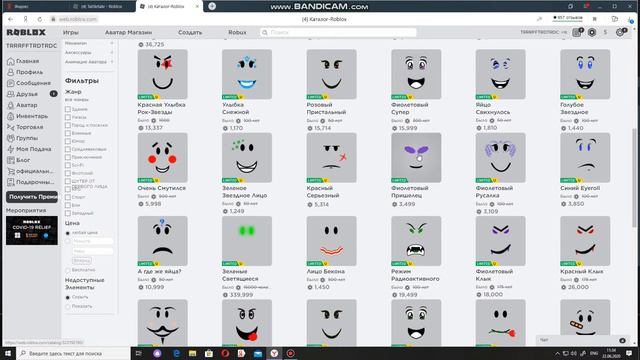Open File Explorer from the taskbar
This screenshot has width=640, height=360.
193,353
